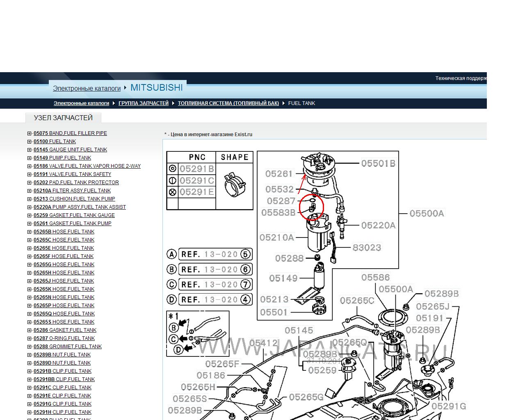The height and width of the screenshot is (420, 525).
Task: Expand the 05261 GASKET,FUEL TANK PUMP node
Action: [30, 224]
